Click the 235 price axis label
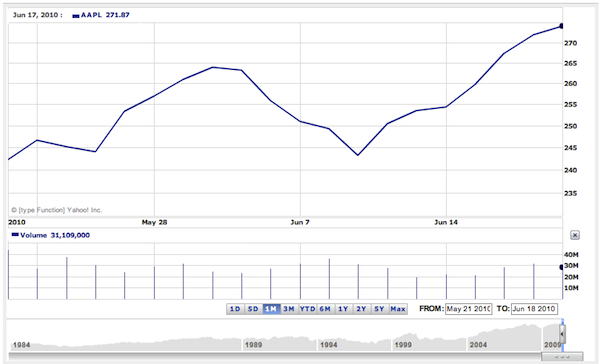The width and height of the screenshot is (600, 364). (x=571, y=193)
